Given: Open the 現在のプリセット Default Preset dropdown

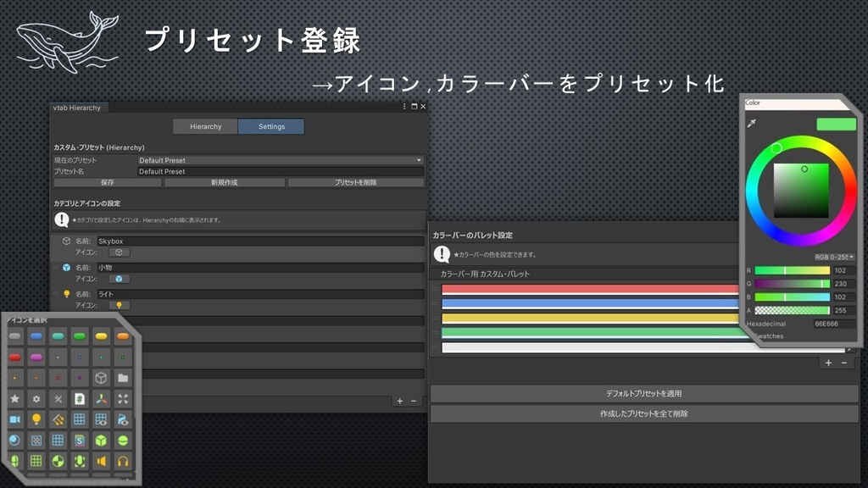Looking at the screenshot, I should pos(281,160).
